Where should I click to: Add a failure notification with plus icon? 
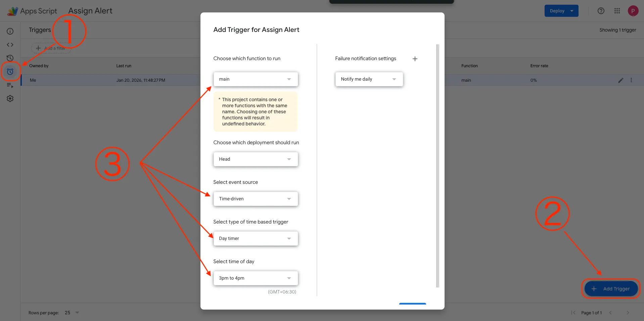point(415,59)
